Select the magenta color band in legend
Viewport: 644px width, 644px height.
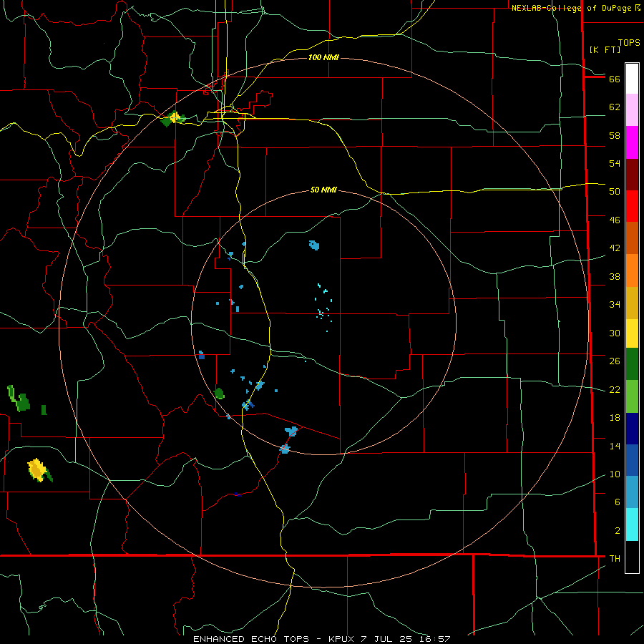point(632,142)
